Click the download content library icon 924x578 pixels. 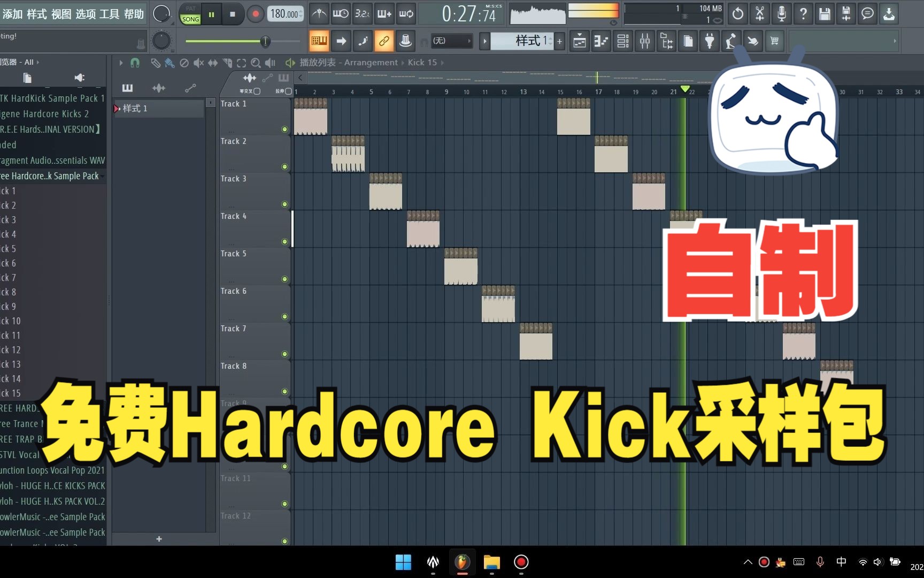[x=889, y=14]
